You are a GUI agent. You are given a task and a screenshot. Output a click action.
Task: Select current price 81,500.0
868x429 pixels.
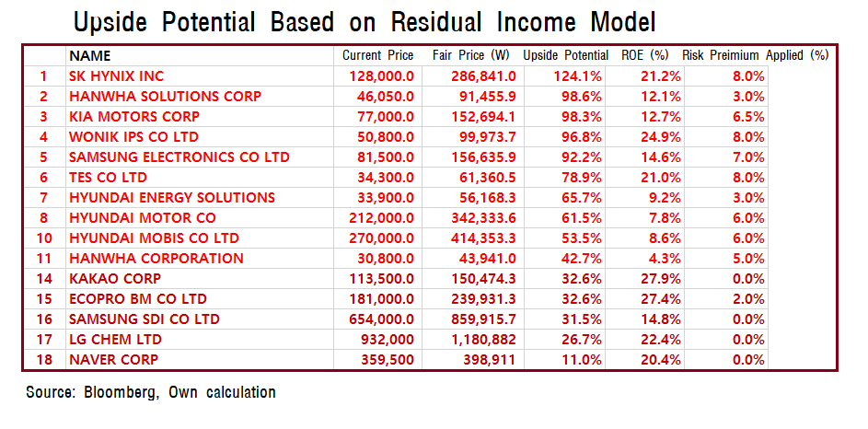[x=386, y=157]
